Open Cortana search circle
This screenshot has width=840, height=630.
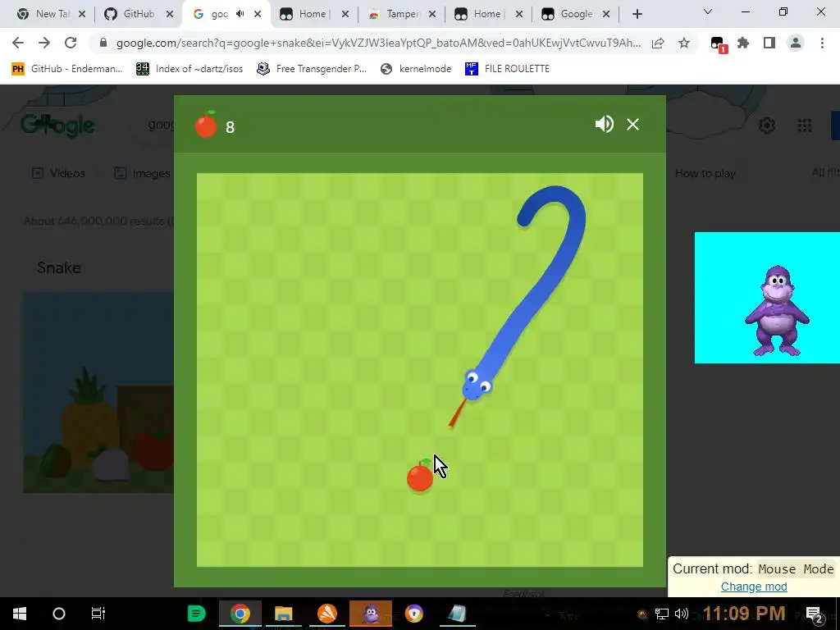[59, 614]
